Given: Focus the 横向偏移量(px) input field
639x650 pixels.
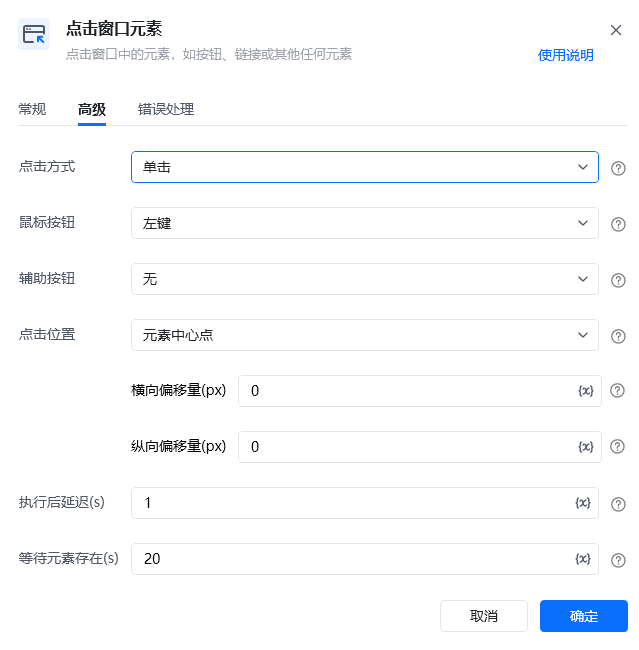Looking at the screenshot, I should [x=420, y=391].
